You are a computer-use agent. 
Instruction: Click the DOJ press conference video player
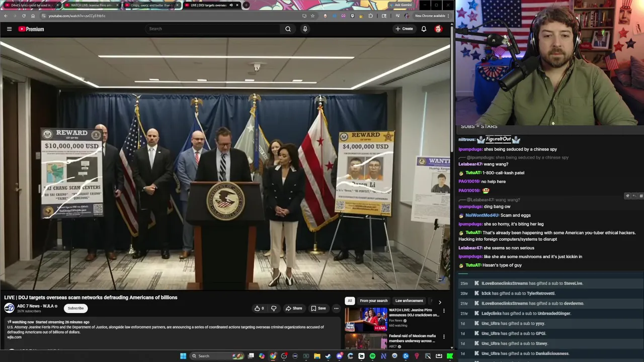tap(225, 164)
